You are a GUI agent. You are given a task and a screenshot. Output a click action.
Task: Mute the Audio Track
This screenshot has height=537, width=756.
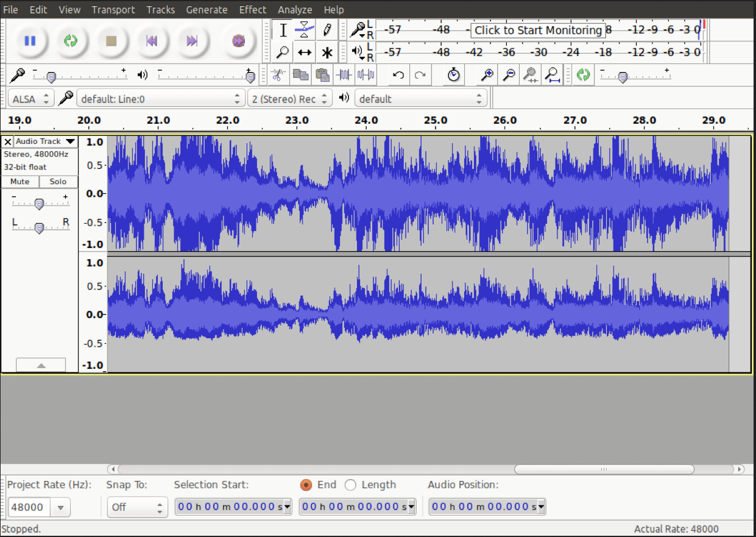click(x=20, y=182)
